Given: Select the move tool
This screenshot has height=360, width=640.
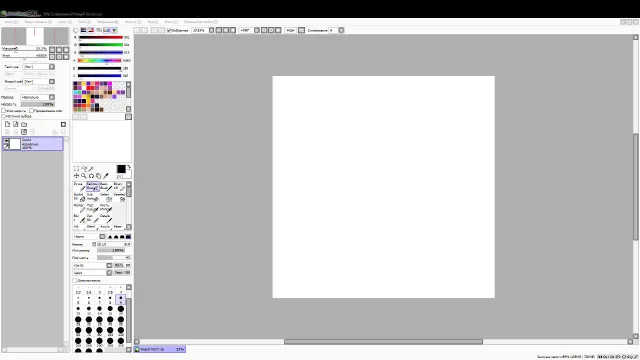Looking at the screenshot, I should coord(76,176).
